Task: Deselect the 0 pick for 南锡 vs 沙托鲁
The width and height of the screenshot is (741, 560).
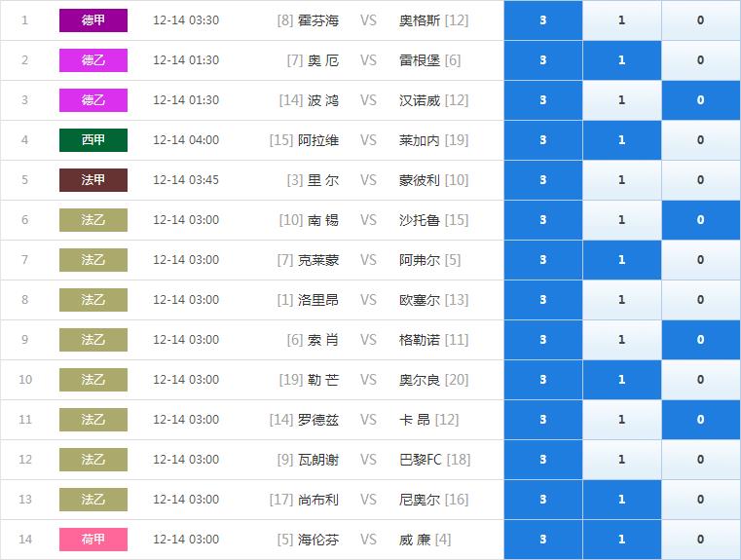Action: (701, 220)
